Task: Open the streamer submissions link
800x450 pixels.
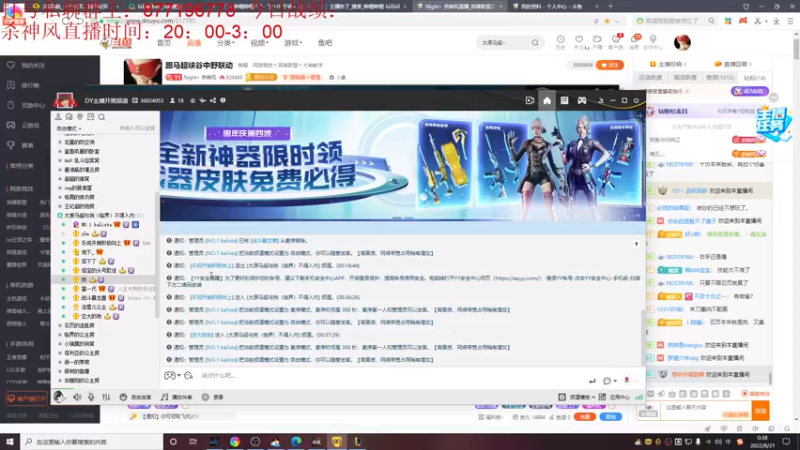Action: click(x=668, y=64)
